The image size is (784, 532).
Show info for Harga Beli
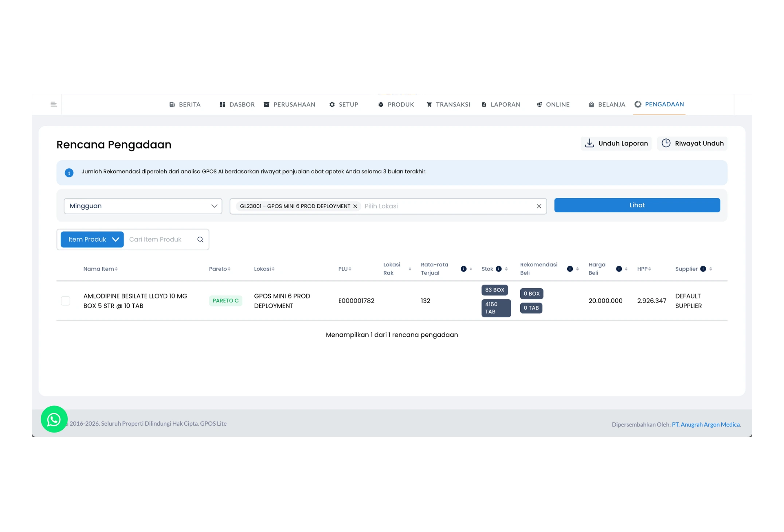click(x=619, y=269)
